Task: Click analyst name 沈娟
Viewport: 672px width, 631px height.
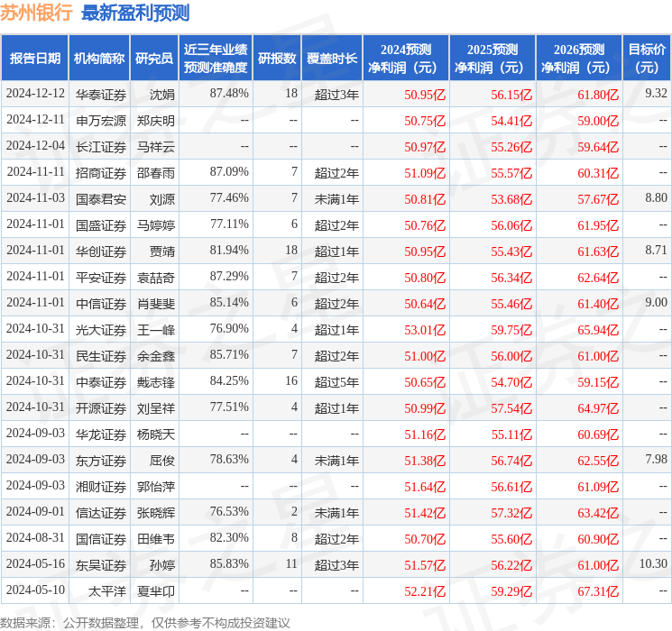Action: (x=162, y=95)
